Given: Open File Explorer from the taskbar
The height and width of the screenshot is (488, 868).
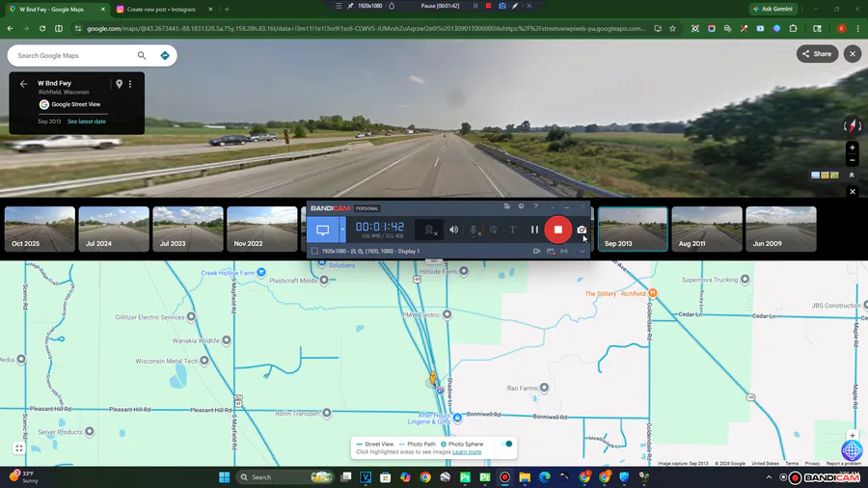Looking at the screenshot, I should pos(525,477).
